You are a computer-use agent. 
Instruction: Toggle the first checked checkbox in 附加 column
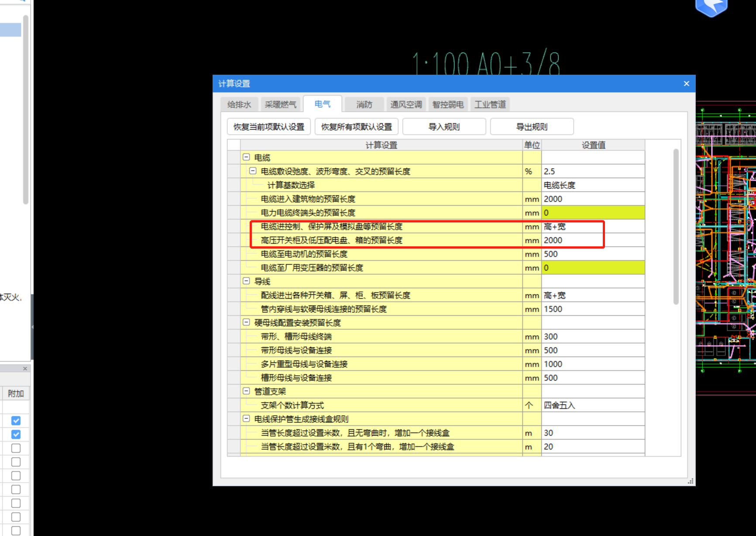tap(16, 421)
